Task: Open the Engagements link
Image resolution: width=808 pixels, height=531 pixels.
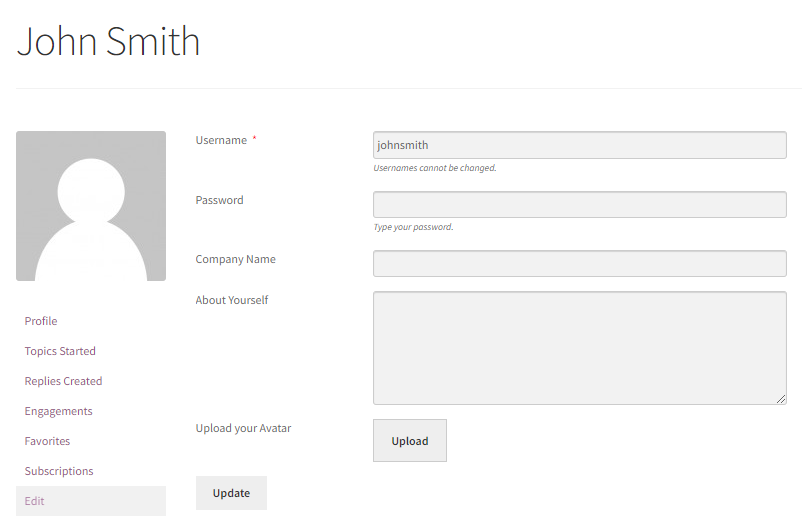Action: click(x=58, y=411)
